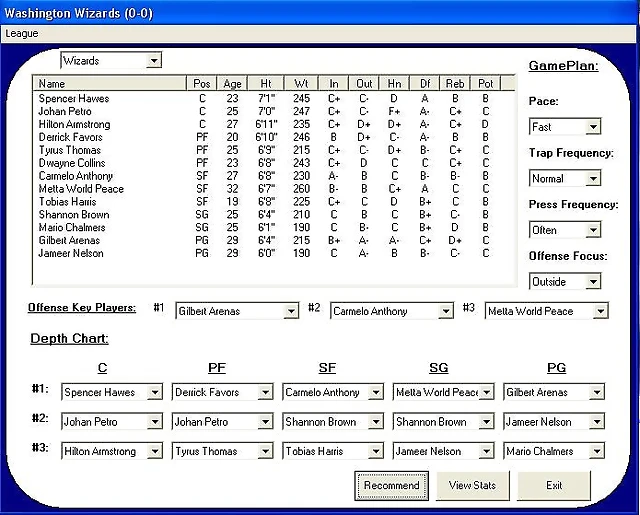Click the Wt column header
The width and height of the screenshot is (640, 515).
301,84
